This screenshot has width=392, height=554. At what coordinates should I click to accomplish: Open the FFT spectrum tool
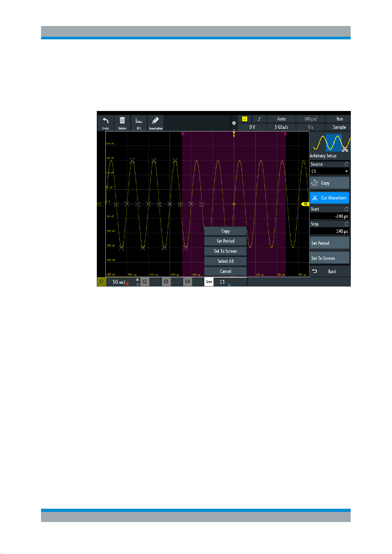coord(139,123)
